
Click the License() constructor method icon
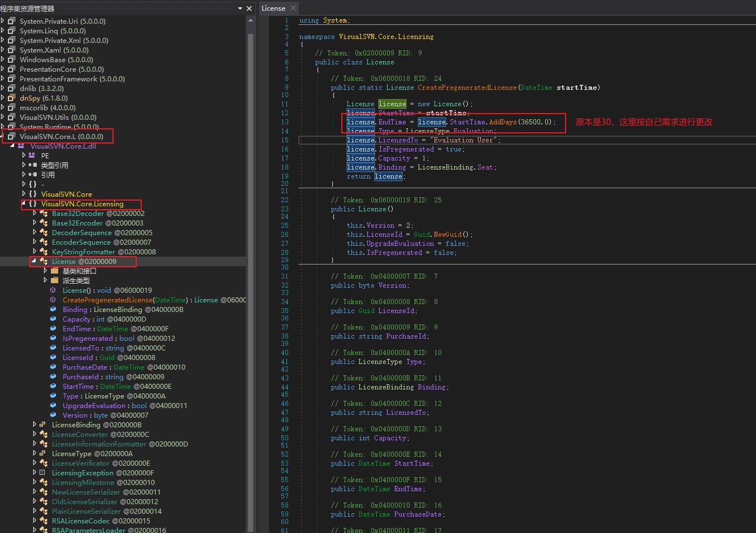[53, 290]
